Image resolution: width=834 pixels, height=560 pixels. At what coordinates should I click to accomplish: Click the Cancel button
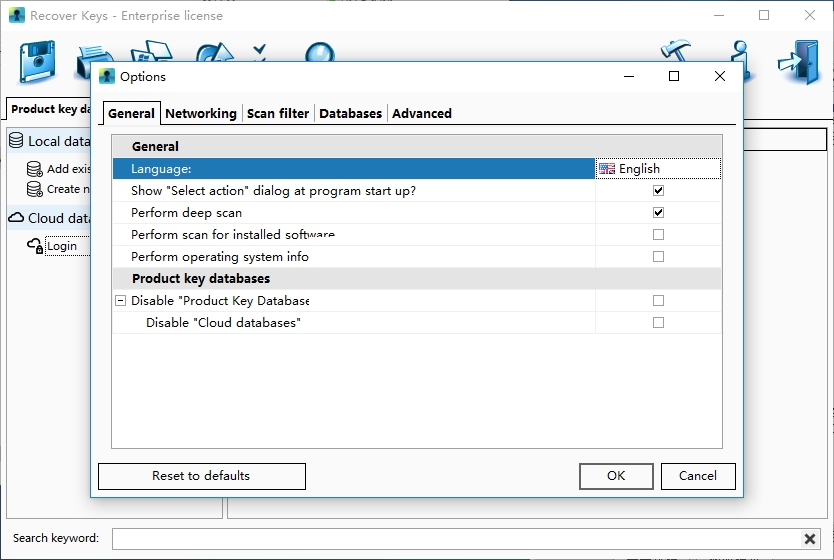click(x=698, y=476)
